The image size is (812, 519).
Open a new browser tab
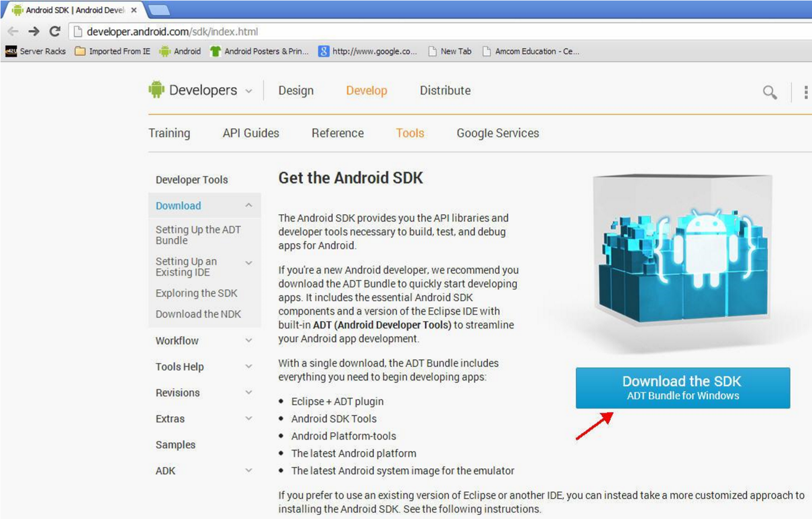[159, 10]
